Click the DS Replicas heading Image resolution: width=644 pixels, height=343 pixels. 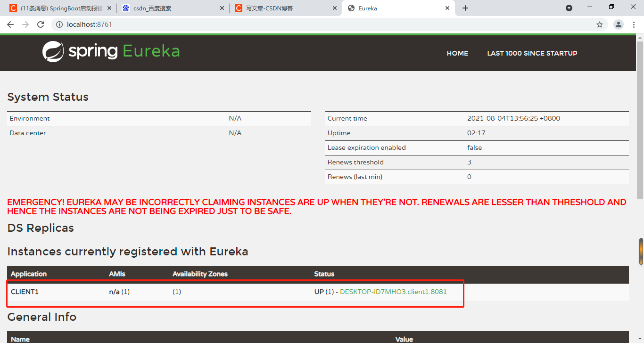41,228
